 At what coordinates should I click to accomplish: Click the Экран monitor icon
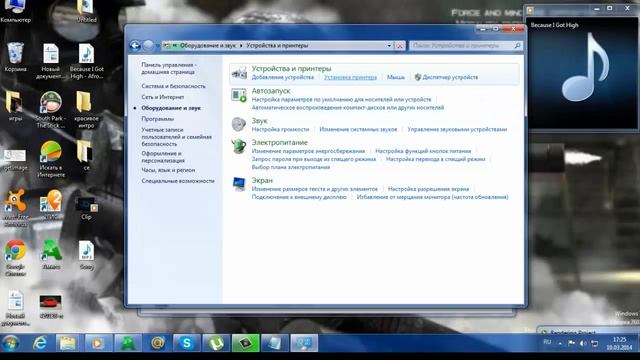point(239,184)
